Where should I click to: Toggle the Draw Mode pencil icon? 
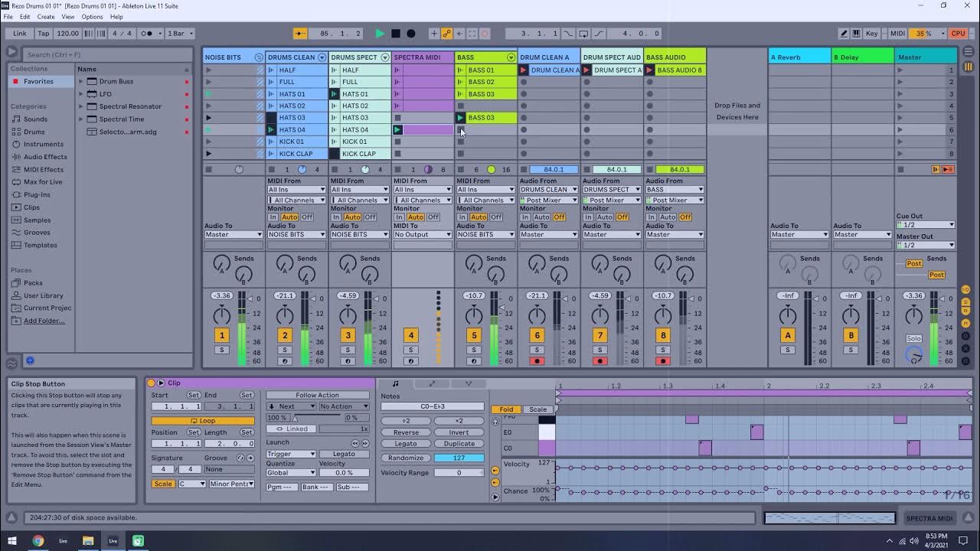(844, 34)
